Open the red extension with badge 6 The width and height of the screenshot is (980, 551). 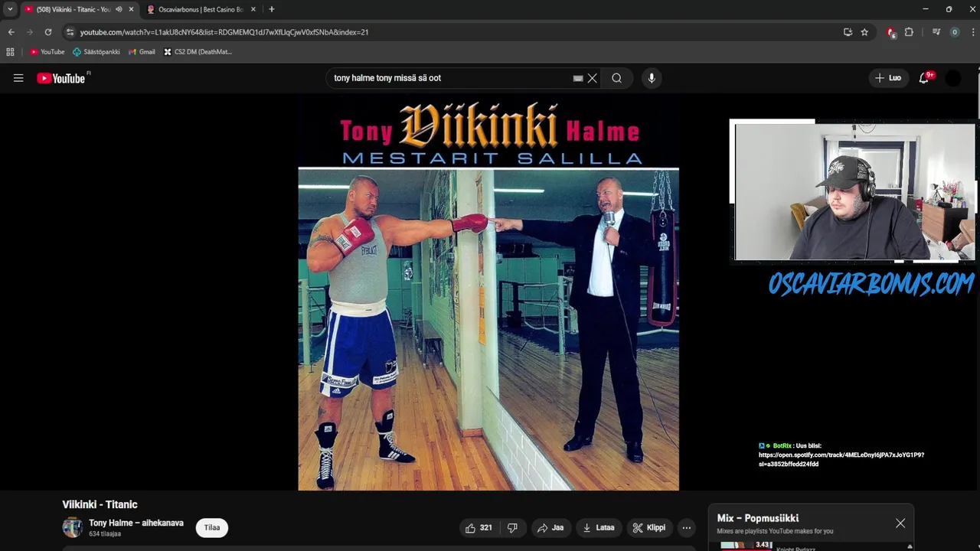(890, 32)
